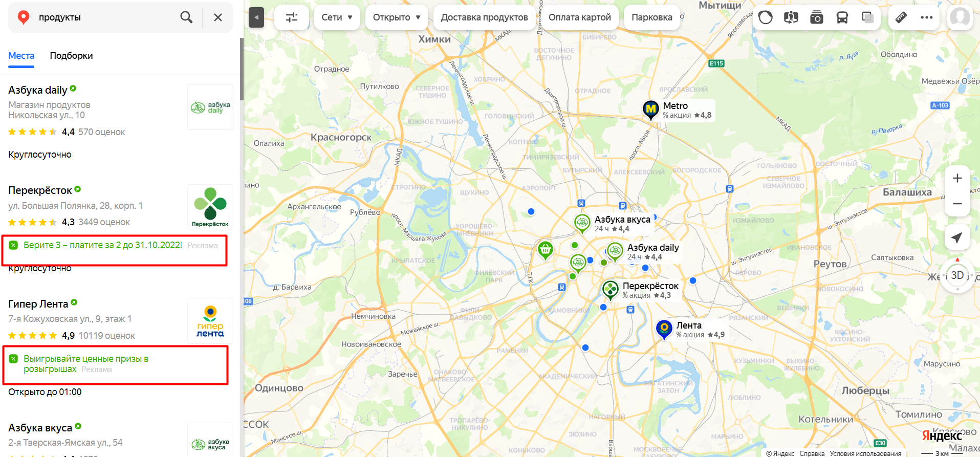Switch to the Подборки tab
980x457 pixels.
coord(71,56)
